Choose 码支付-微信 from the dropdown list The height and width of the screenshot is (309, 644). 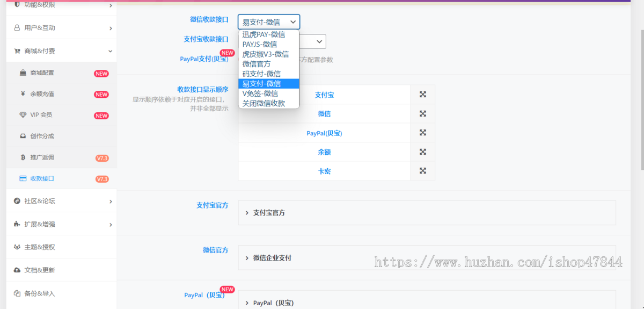click(x=269, y=74)
